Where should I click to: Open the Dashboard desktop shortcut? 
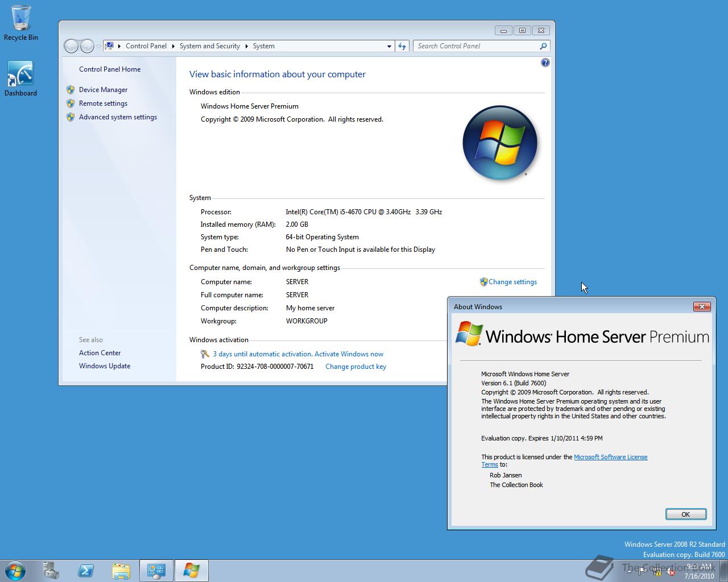click(x=20, y=78)
